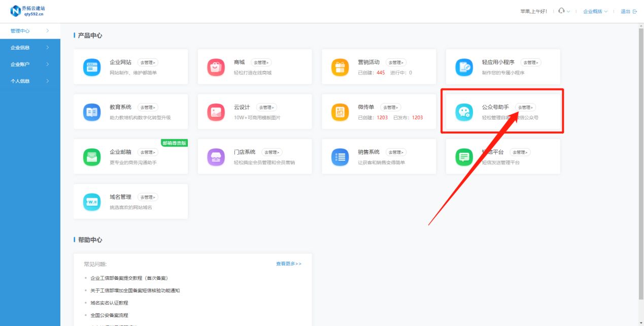Open the 微传单 flyer icon

pos(340,111)
